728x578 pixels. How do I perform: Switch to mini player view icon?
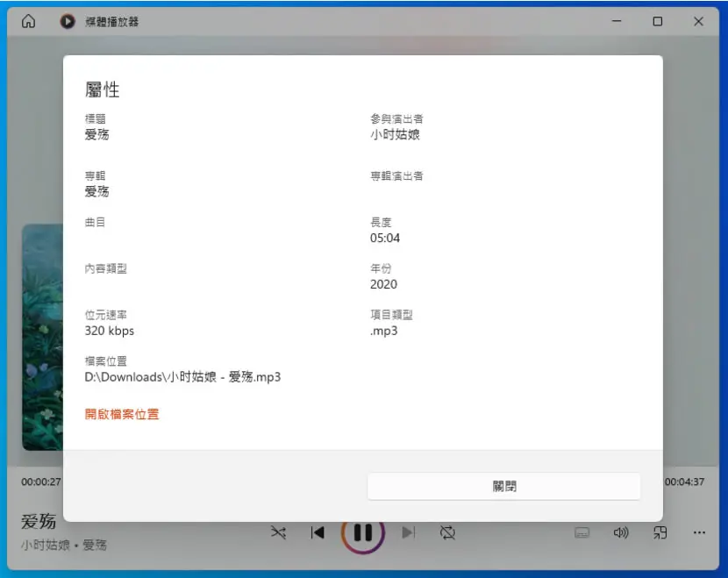[660, 532]
